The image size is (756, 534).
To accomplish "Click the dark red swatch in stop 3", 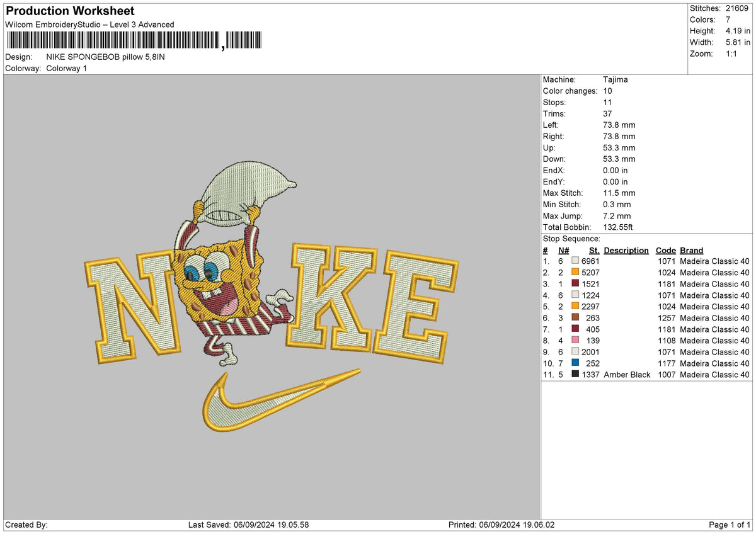I will pos(575,284).
